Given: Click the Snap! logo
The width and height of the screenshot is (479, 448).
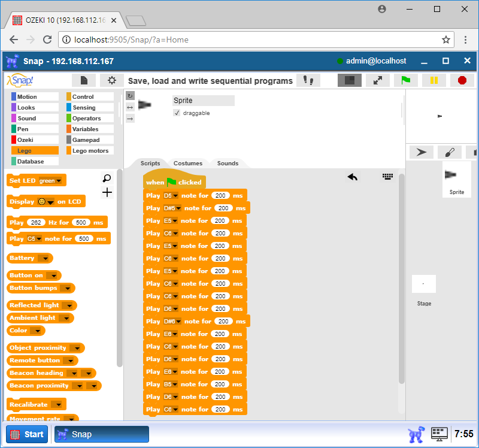Looking at the screenshot, I should click(20, 81).
